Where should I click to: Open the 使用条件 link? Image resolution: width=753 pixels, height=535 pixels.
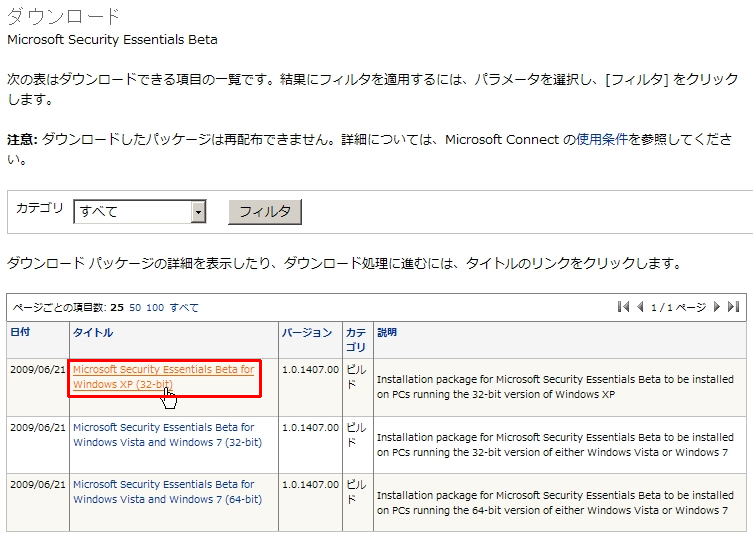(602, 139)
